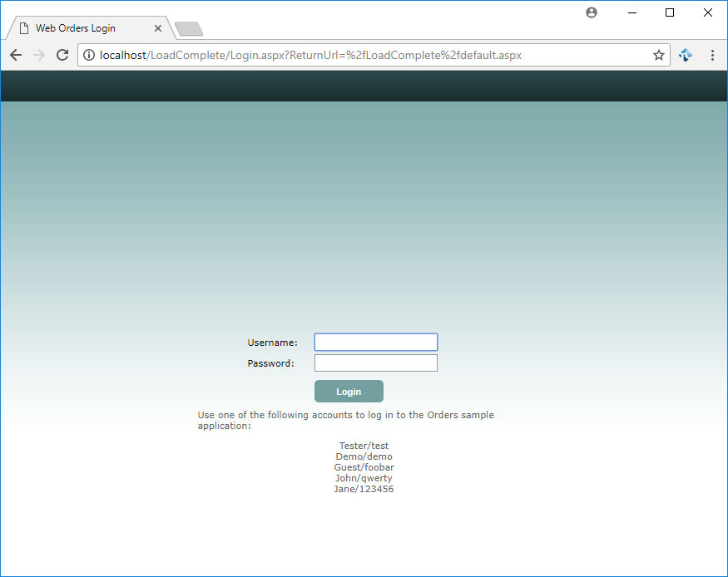The image size is (728, 577).
Task: Bookmark this page with the star icon
Action: (x=659, y=55)
